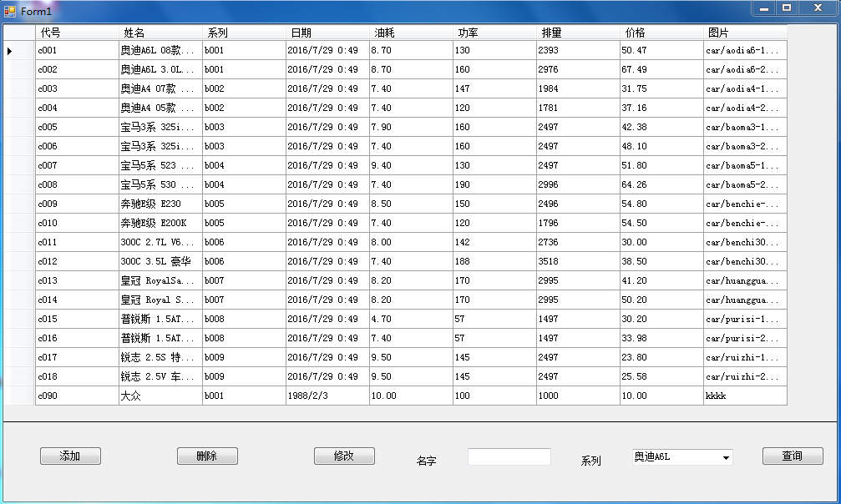The height and width of the screenshot is (504, 841).
Task: Click the 添加 button
Action: point(70,456)
